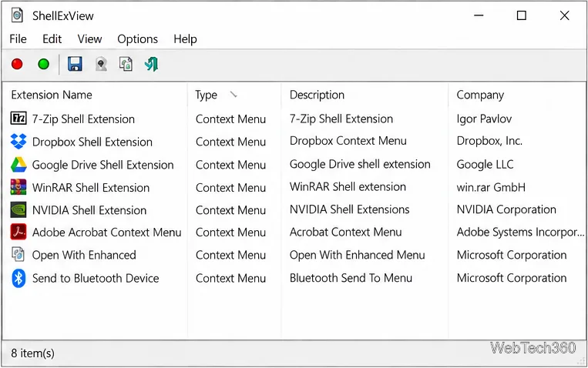Click Dropbox Context Menu description cell
Screen dimensions: 588x368
(x=348, y=141)
